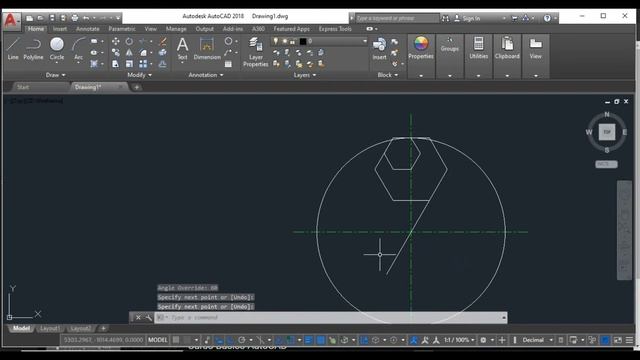Open the Clipboard panel
Screen dimensions: 640x360
click(x=507, y=49)
